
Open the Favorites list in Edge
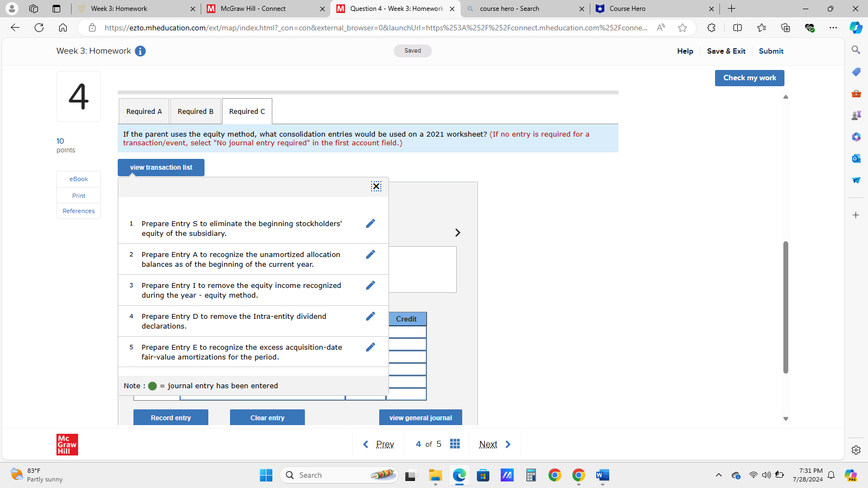pyautogui.click(x=762, y=28)
